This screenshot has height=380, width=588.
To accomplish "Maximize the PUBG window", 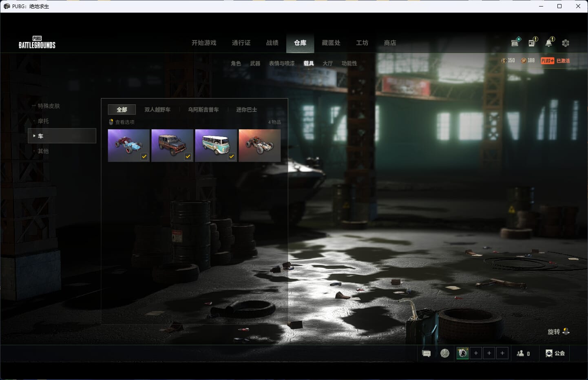I will click(559, 6).
